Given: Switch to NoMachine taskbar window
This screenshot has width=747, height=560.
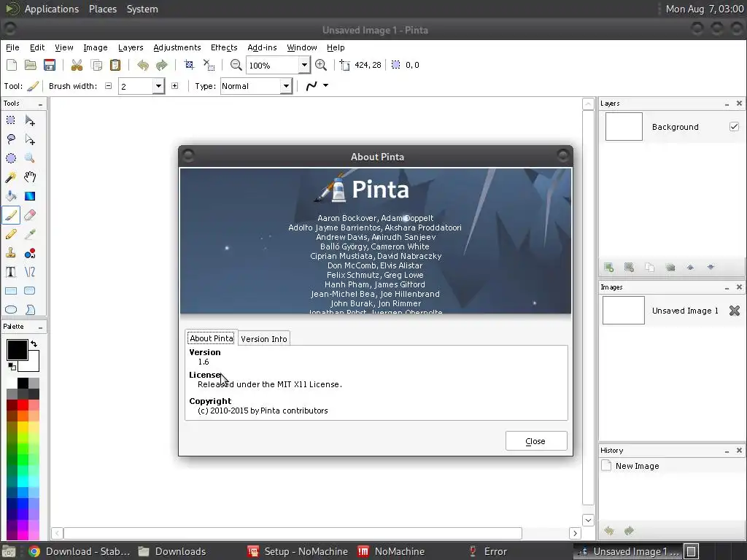Looking at the screenshot, I should point(391,551).
